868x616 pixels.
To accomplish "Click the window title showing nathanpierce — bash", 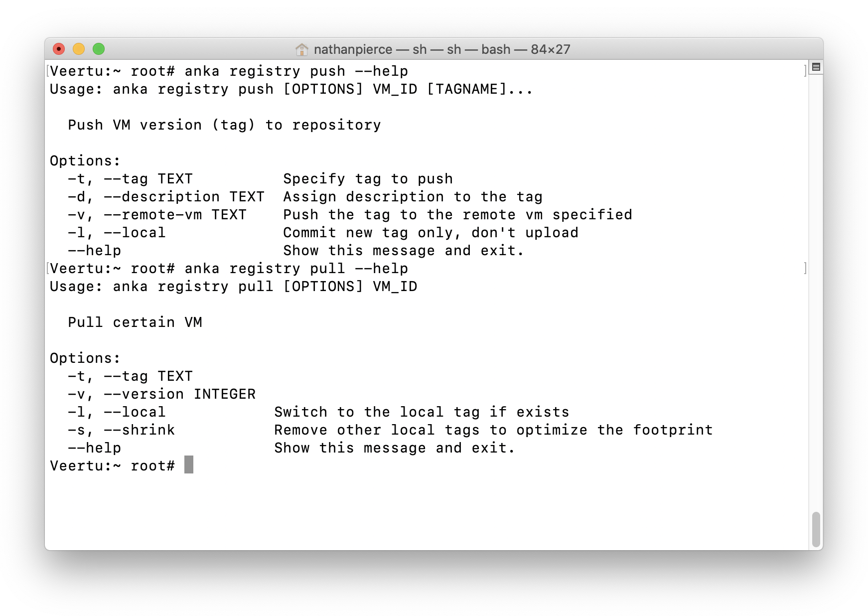I will pyautogui.click(x=443, y=49).
